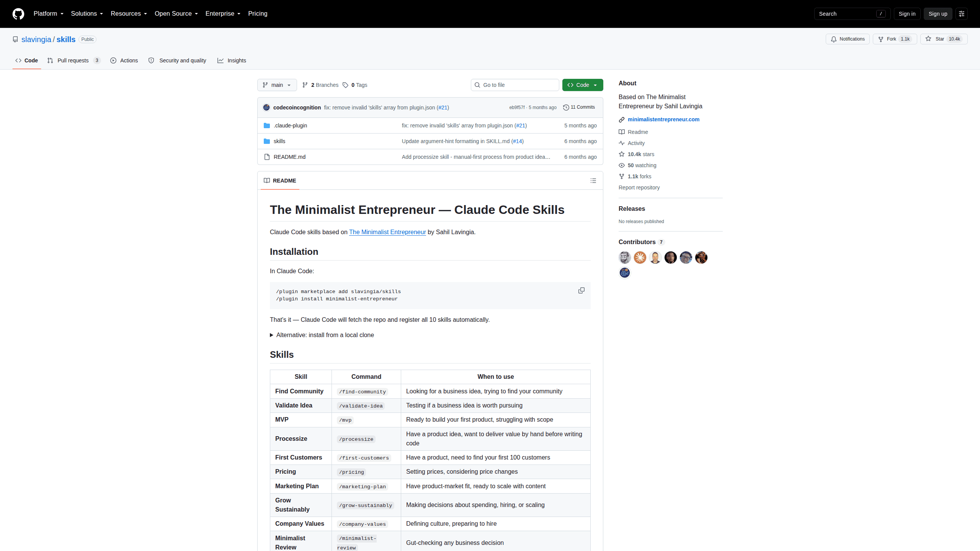Open the codecoincognition author link
Screen dimensions: 980x551
pyautogui.click(x=297, y=108)
